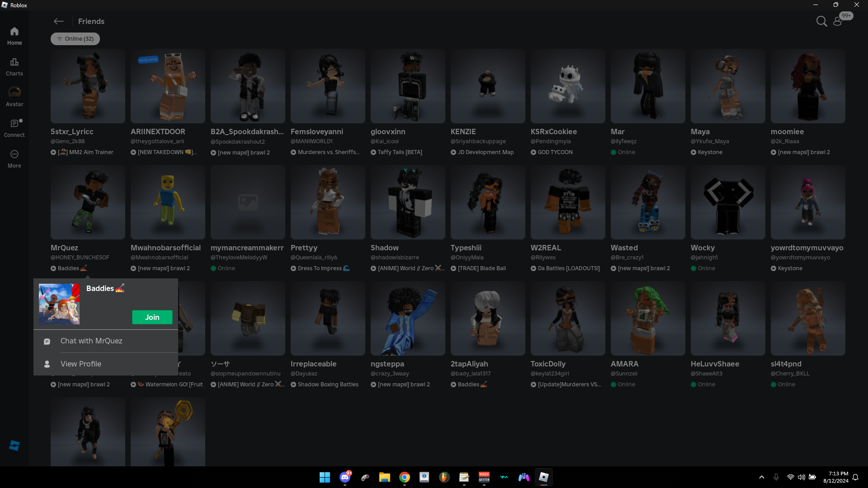Screen dimensions: 868x488
Task: Open Discord from the taskbar
Action: point(345,477)
